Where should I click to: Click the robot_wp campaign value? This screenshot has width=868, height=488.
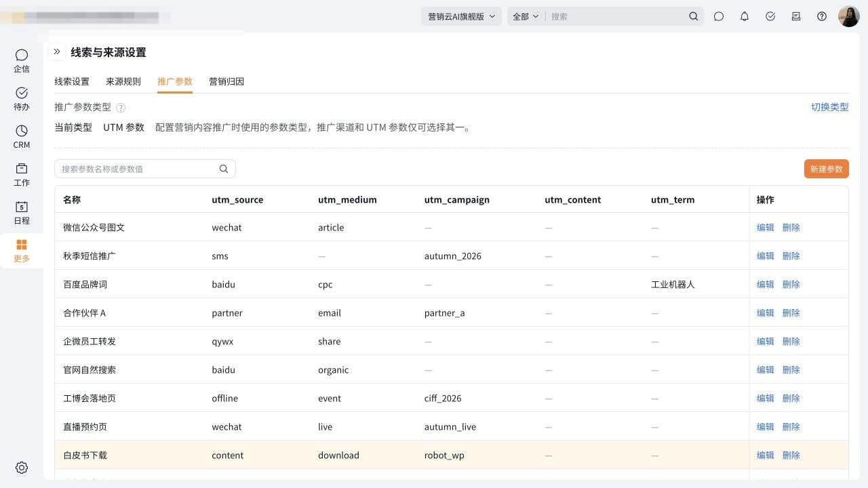[444, 455]
